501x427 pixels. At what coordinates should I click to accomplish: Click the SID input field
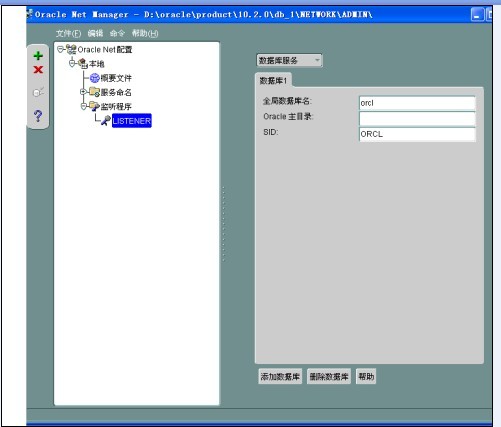click(417, 134)
